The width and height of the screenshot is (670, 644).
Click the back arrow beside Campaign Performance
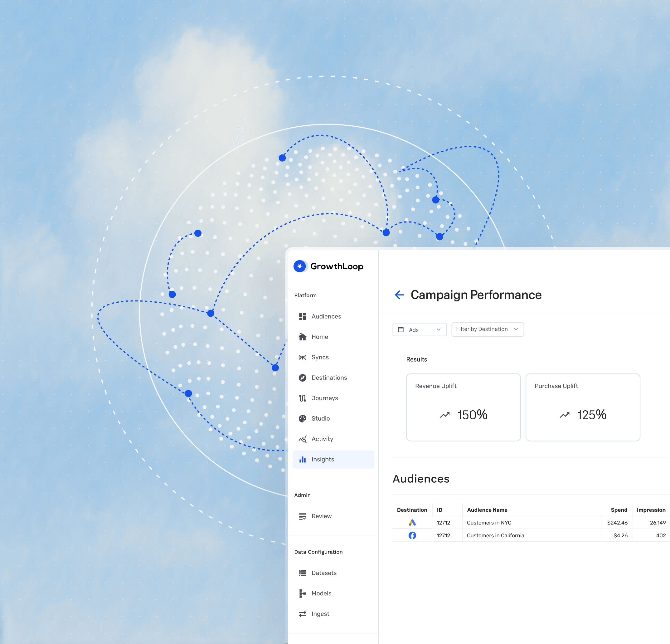point(399,295)
